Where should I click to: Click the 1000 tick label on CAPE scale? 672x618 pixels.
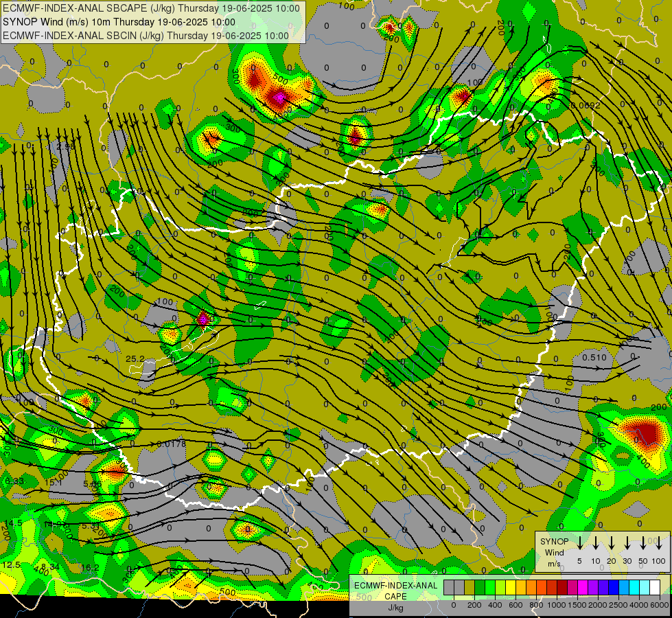557,605
